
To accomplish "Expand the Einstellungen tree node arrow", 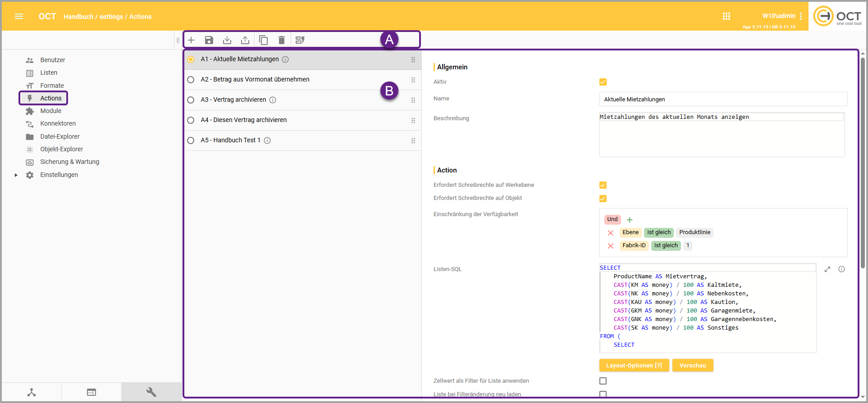I will point(16,175).
